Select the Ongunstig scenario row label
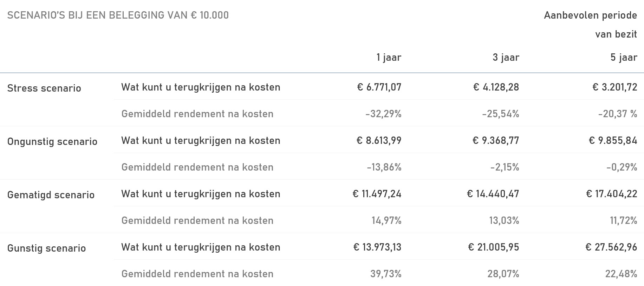 [x=52, y=141]
